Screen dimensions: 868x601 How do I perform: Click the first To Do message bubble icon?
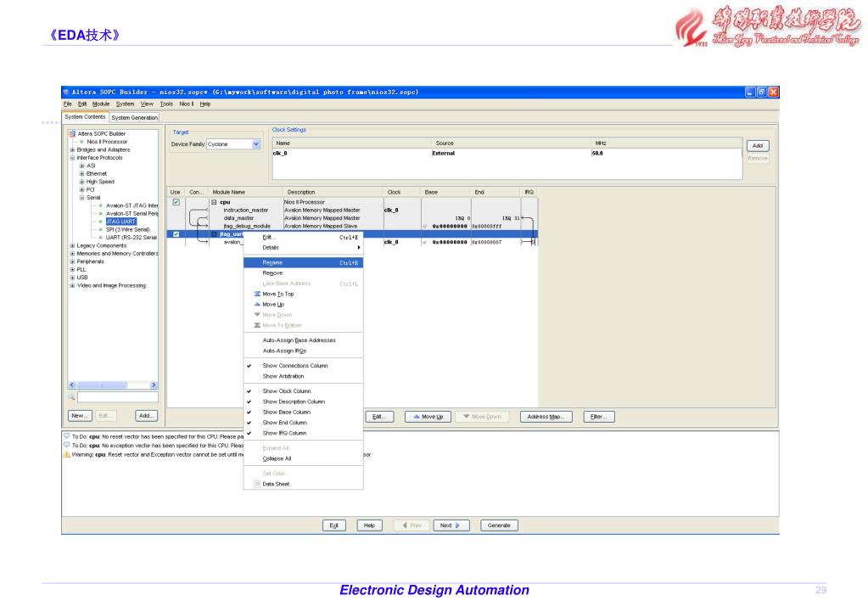point(66,436)
